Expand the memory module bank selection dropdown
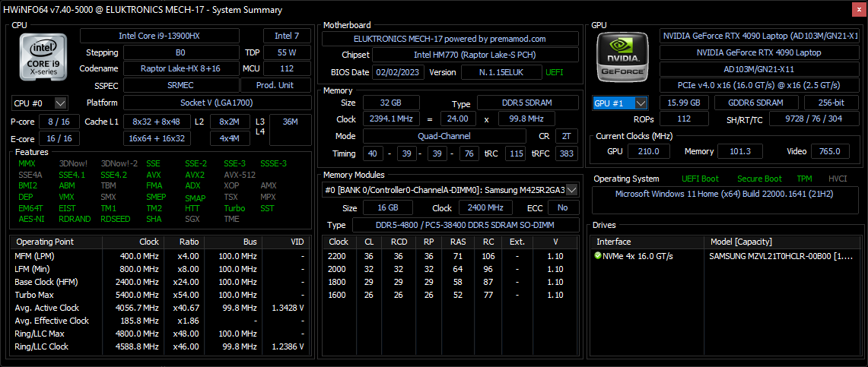 coord(572,190)
